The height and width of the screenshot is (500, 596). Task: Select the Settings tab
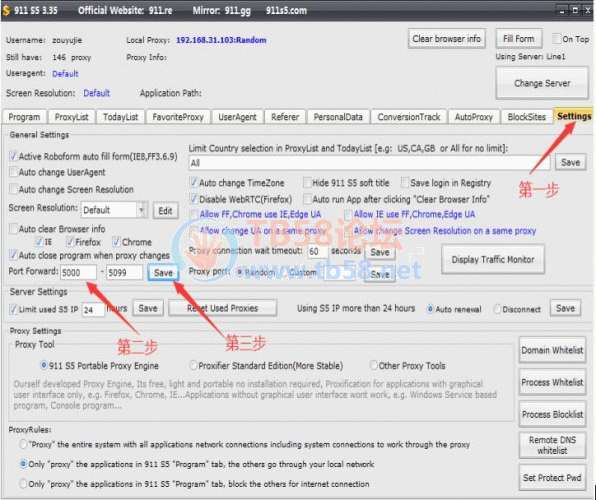pyautogui.click(x=574, y=116)
